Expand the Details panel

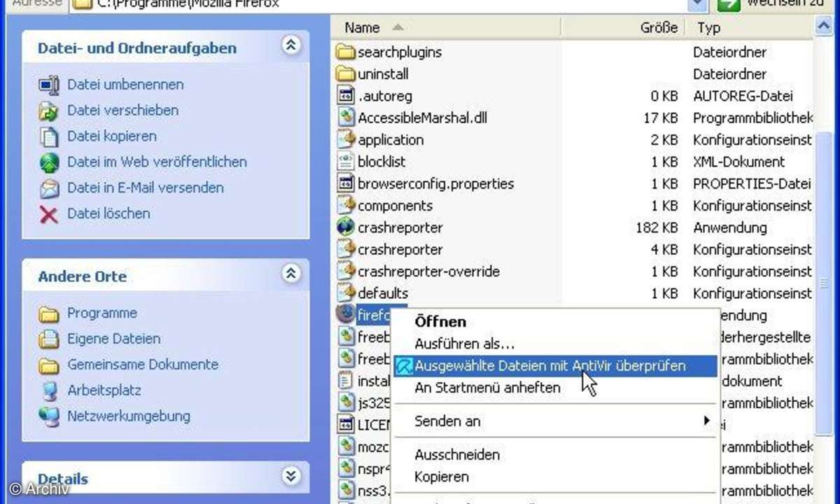coord(290,476)
